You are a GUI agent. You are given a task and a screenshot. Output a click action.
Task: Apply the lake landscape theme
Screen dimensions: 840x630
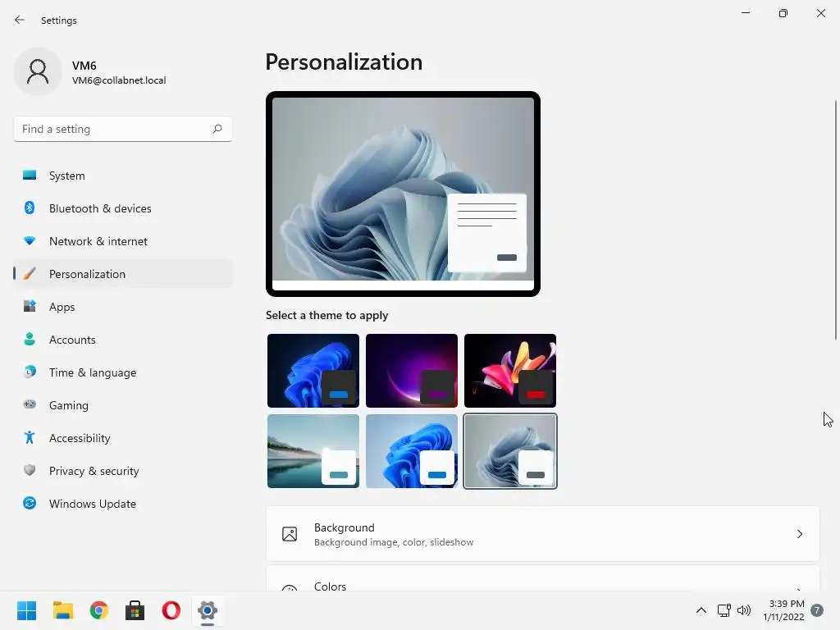(x=313, y=451)
